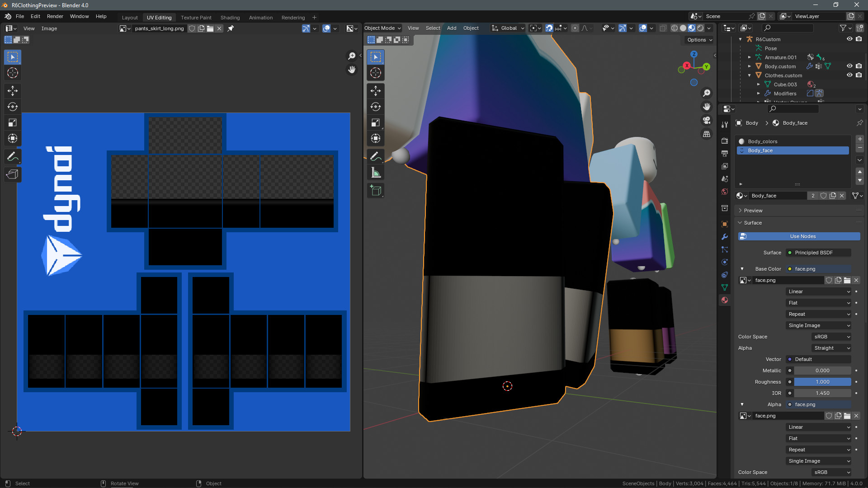This screenshot has height=488, width=868.
Task: Toggle X-ray mode in the viewport header
Action: click(663, 28)
